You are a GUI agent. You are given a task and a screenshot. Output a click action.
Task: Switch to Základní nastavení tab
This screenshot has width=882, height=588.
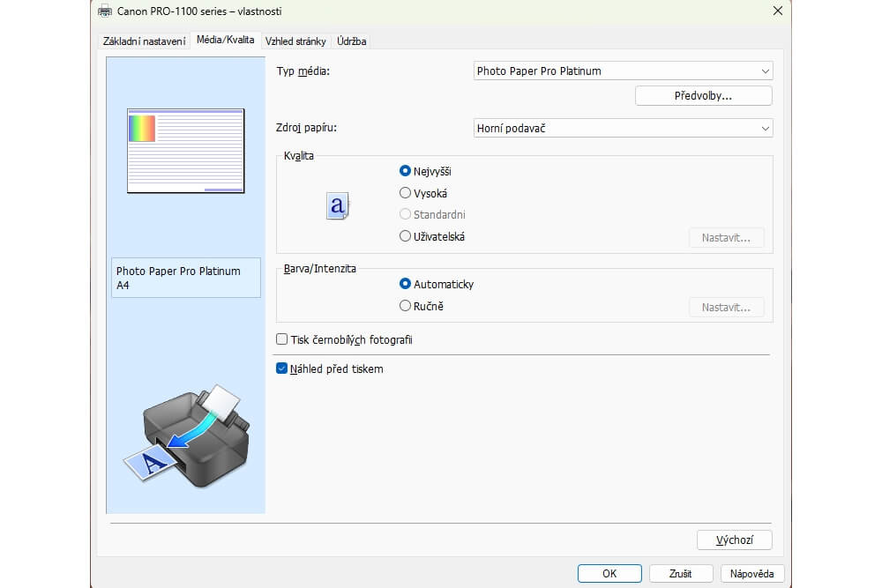(145, 41)
